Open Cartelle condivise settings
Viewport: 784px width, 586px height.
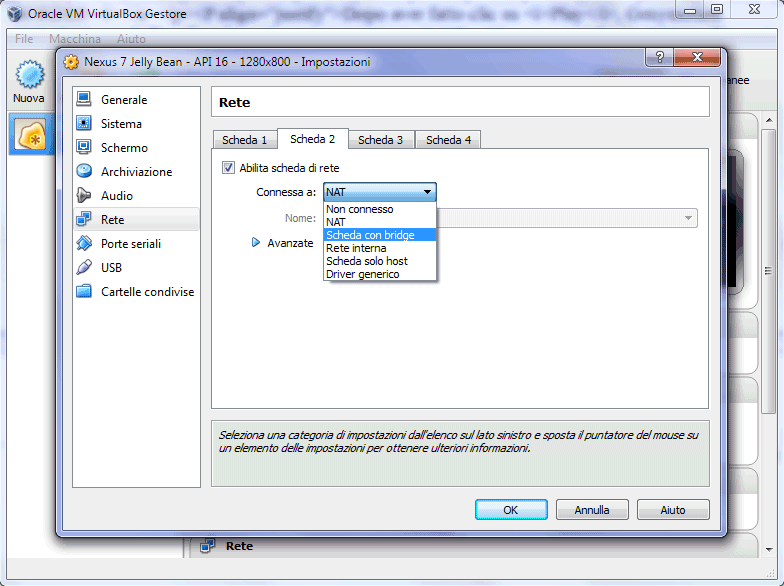pyautogui.click(x=136, y=292)
